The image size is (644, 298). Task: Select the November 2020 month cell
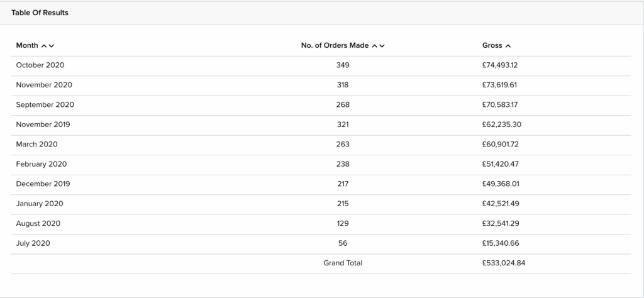pos(44,85)
